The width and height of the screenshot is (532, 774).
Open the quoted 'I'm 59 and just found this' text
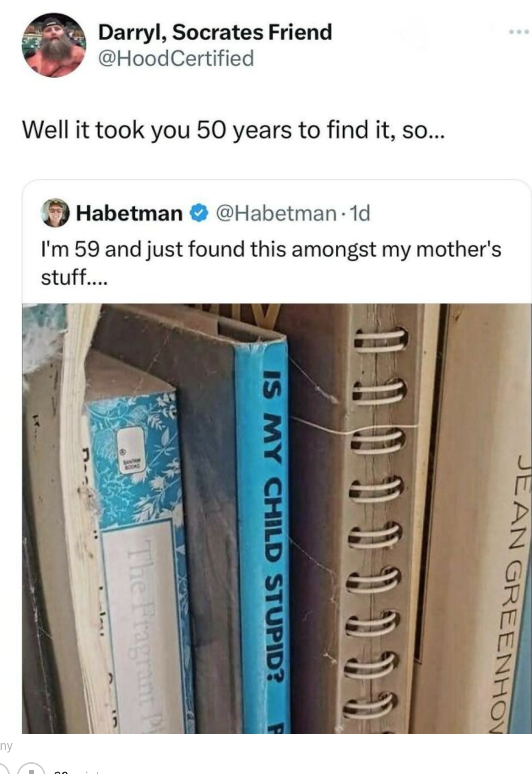271,262
